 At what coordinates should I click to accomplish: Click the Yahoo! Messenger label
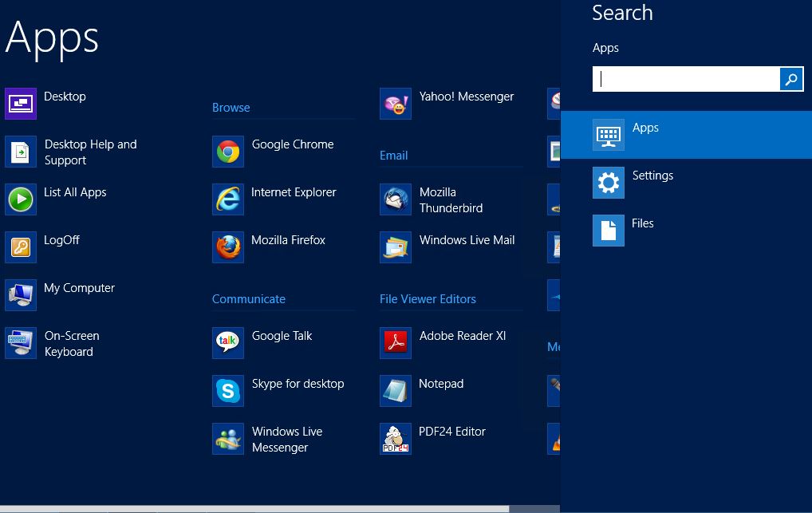(x=467, y=97)
